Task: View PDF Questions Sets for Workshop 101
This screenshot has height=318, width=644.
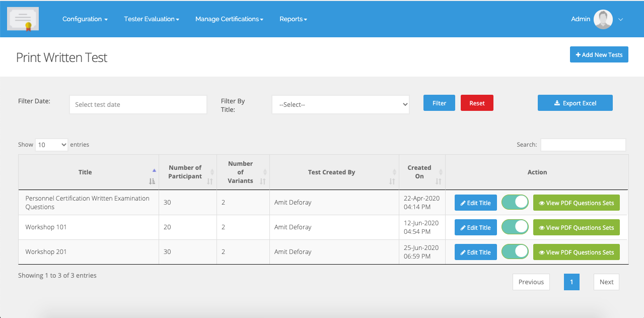Action: (576, 227)
